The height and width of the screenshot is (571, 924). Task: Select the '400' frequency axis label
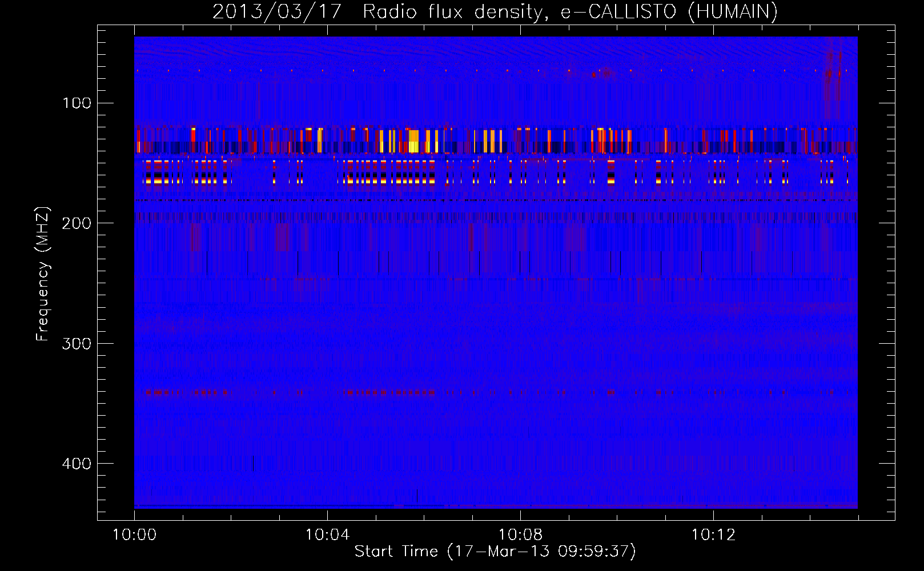(x=77, y=464)
